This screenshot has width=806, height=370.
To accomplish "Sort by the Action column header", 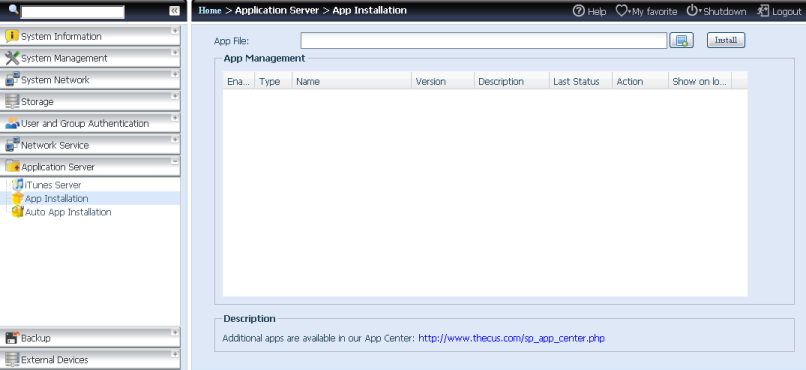I will point(640,81).
